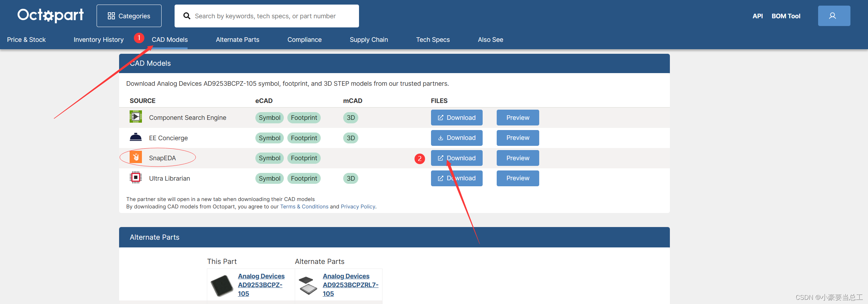Switch to Inventory History tab

pyautogui.click(x=99, y=40)
